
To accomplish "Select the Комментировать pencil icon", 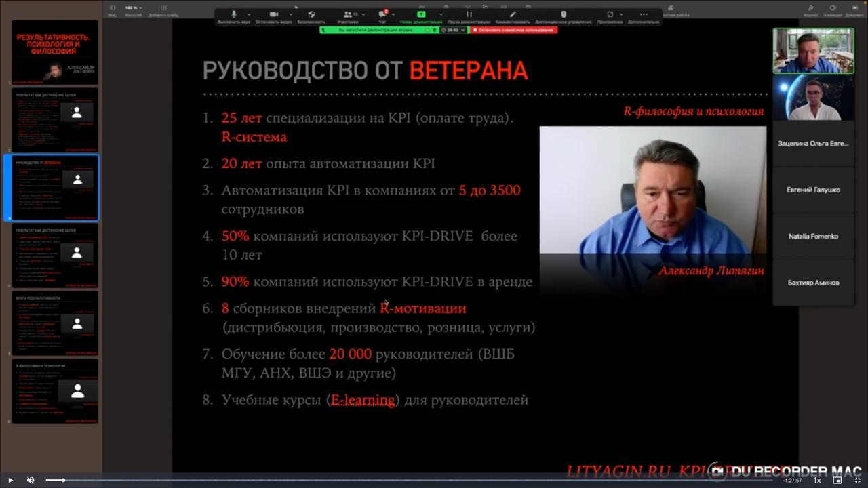I will pos(513,14).
